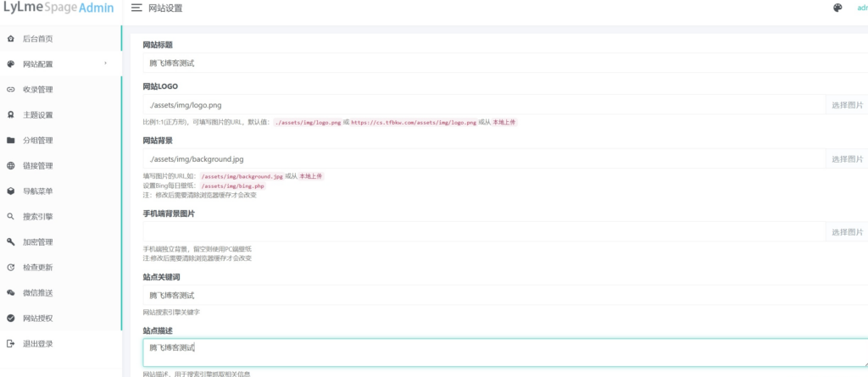Go to 加密管理 in the sidebar

pos(37,242)
